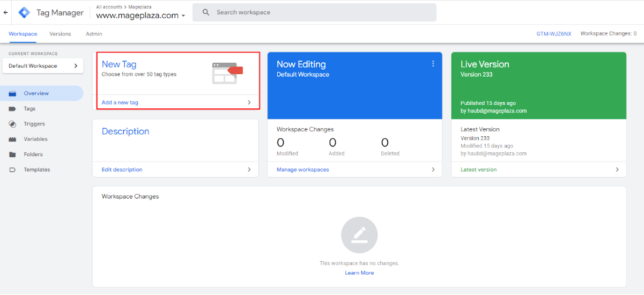644x295 pixels.
Task: Click the Tag Manager diamond logo
Action: (x=24, y=12)
